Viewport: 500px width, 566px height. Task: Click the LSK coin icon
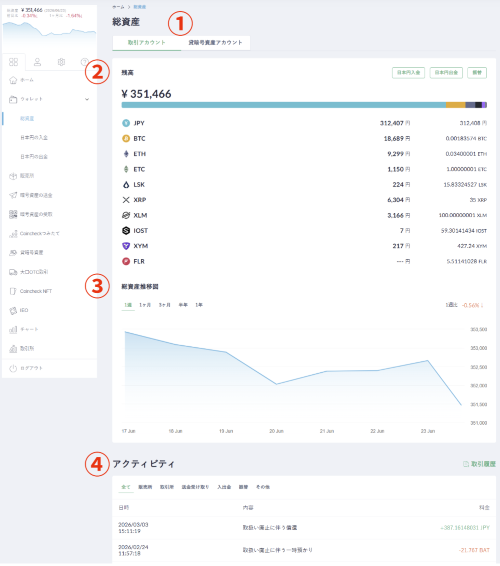[x=126, y=184]
